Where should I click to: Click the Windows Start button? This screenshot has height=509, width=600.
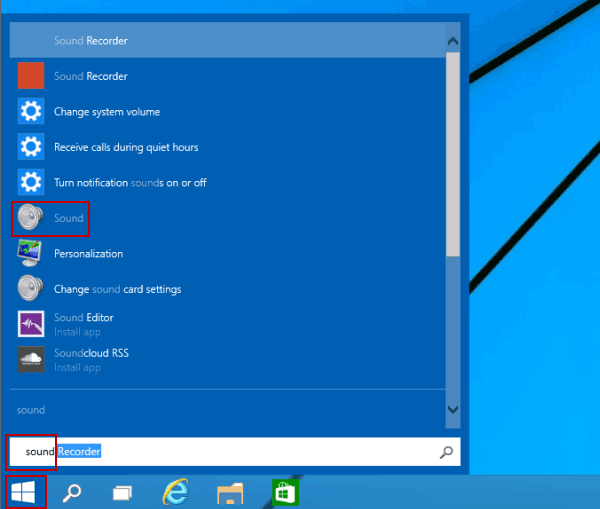pos(23,492)
